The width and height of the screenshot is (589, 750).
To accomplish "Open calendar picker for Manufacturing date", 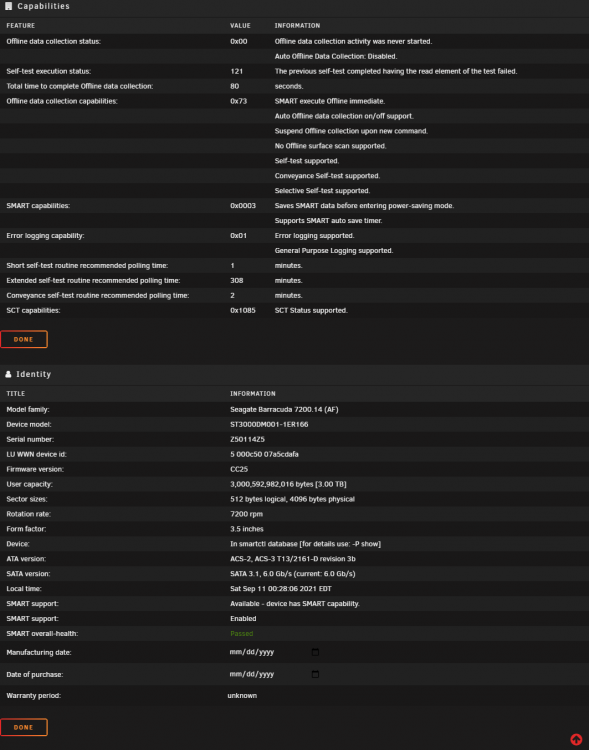I will pyautogui.click(x=315, y=652).
